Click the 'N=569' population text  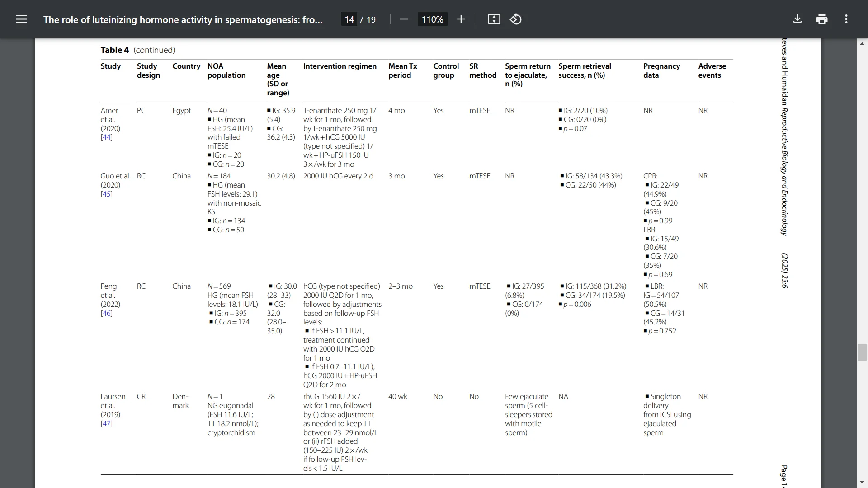point(219,286)
